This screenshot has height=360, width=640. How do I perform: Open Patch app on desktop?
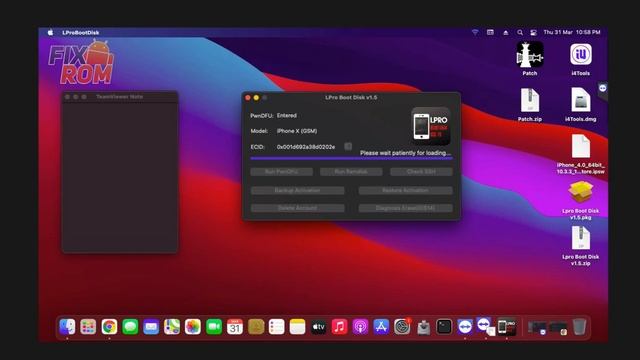pyautogui.click(x=529, y=54)
